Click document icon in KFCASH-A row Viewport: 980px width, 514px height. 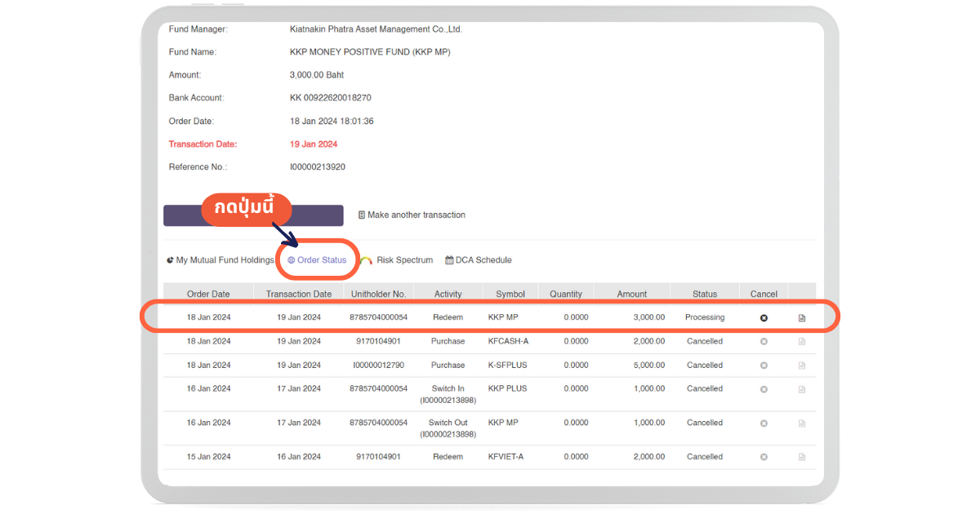coord(801,342)
